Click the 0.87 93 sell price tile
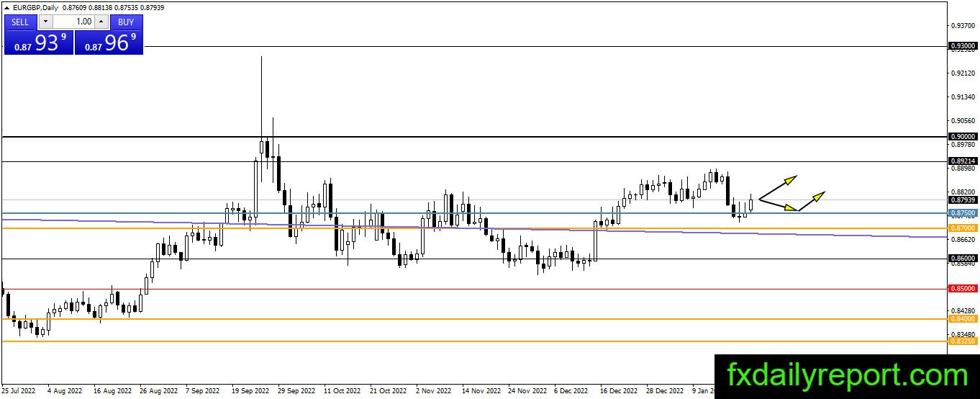The image size is (980, 399). tap(38, 42)
